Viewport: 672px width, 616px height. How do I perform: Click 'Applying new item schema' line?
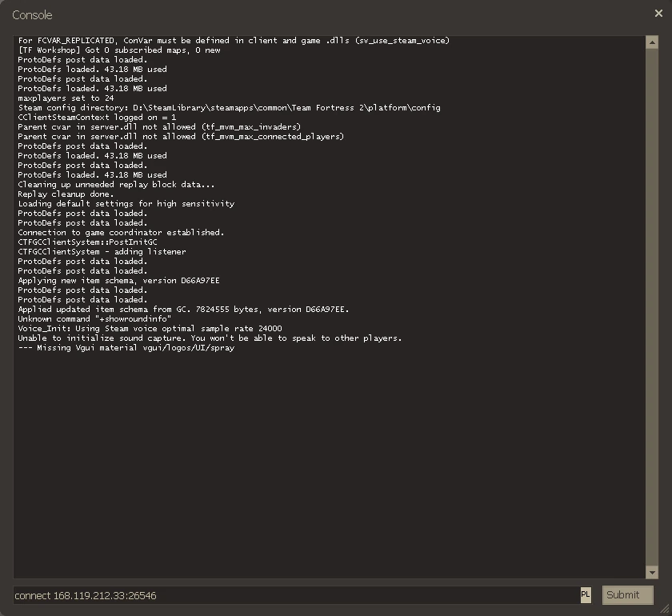(118, 280)
